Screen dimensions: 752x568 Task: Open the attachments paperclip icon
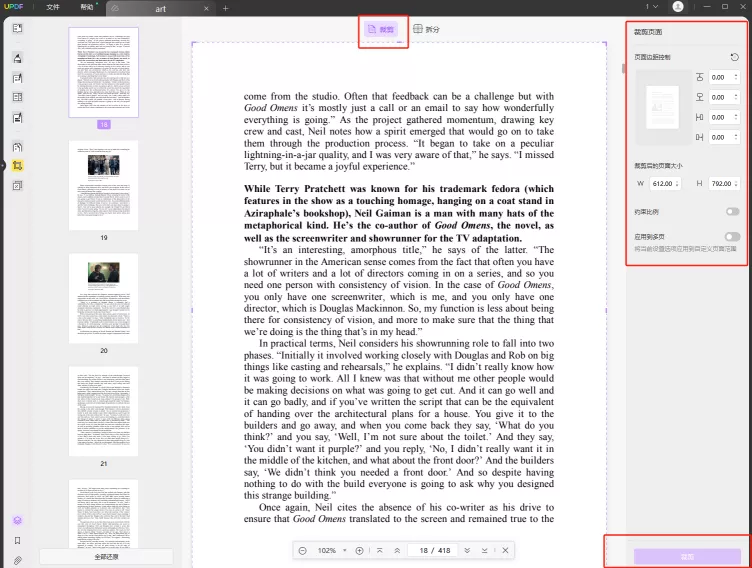click(18, 560)
